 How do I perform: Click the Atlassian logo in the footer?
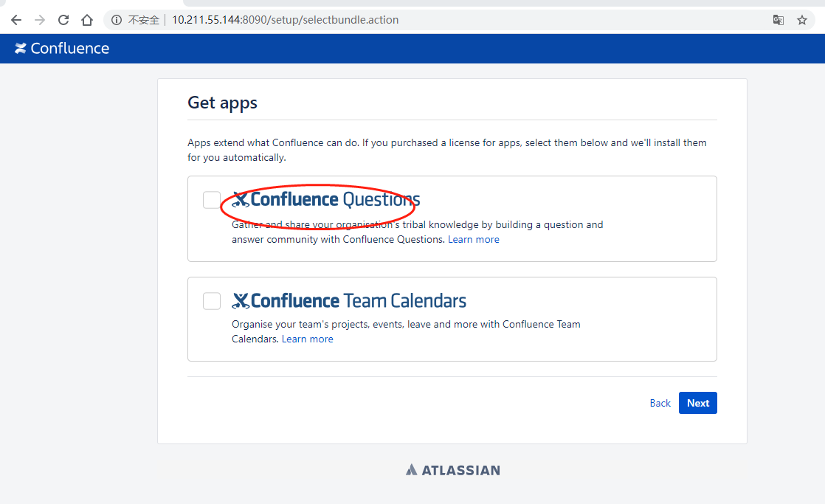[x=452, y=470]
